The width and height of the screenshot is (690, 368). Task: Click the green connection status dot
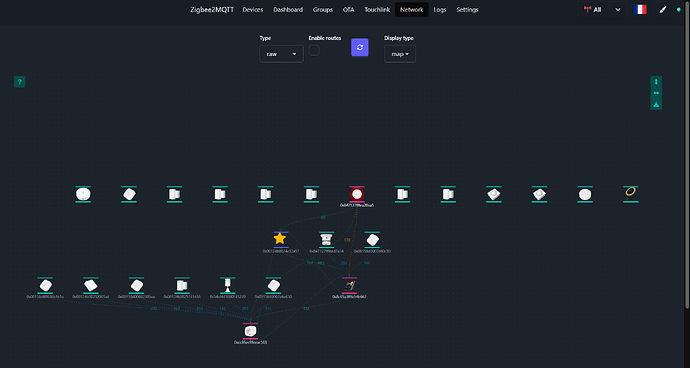(679, 10)
